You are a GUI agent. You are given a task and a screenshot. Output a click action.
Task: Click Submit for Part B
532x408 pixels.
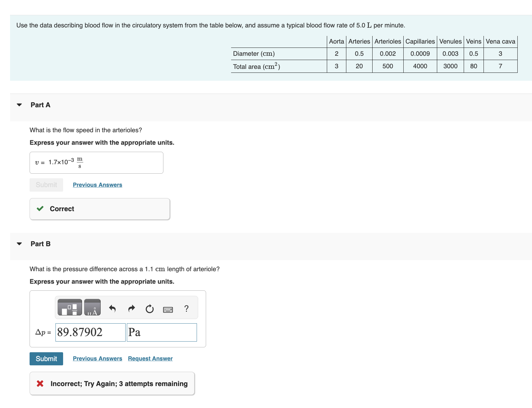pyautogui.click(x=46, y=359)
